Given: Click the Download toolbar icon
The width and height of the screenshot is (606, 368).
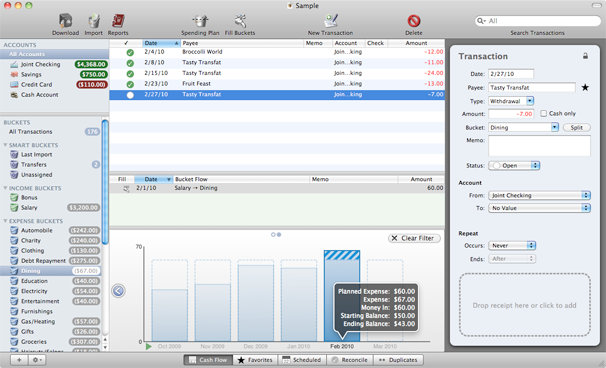Looking at the screenshot, I should [65, 21].
